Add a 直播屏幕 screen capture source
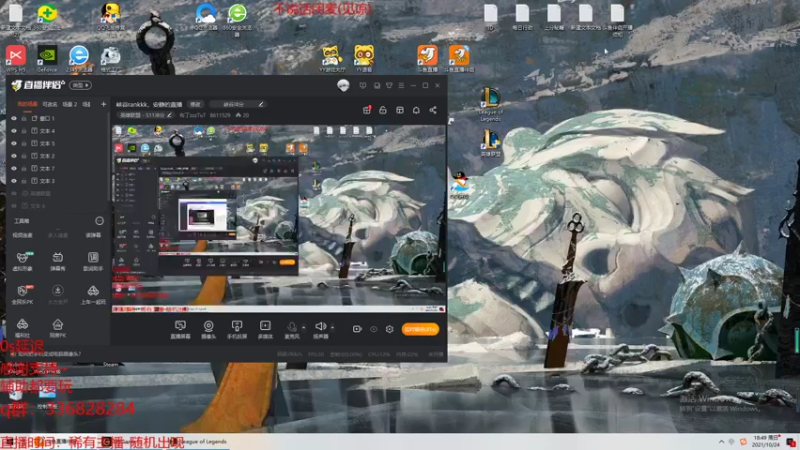Image resolution: width=800 pixels, height=450 pixels. pyautogui.click(x=180, y=330)
